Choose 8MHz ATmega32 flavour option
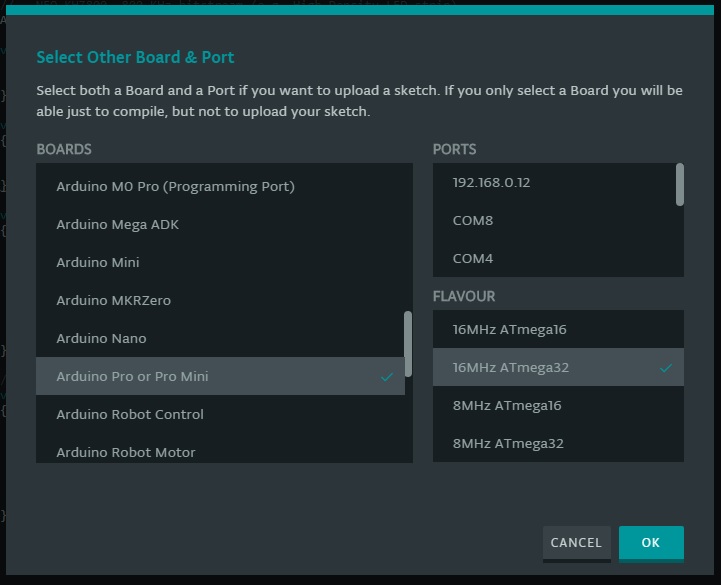This screenshot has height=585, width=721. pyautogui.click(x=508, y=443)
